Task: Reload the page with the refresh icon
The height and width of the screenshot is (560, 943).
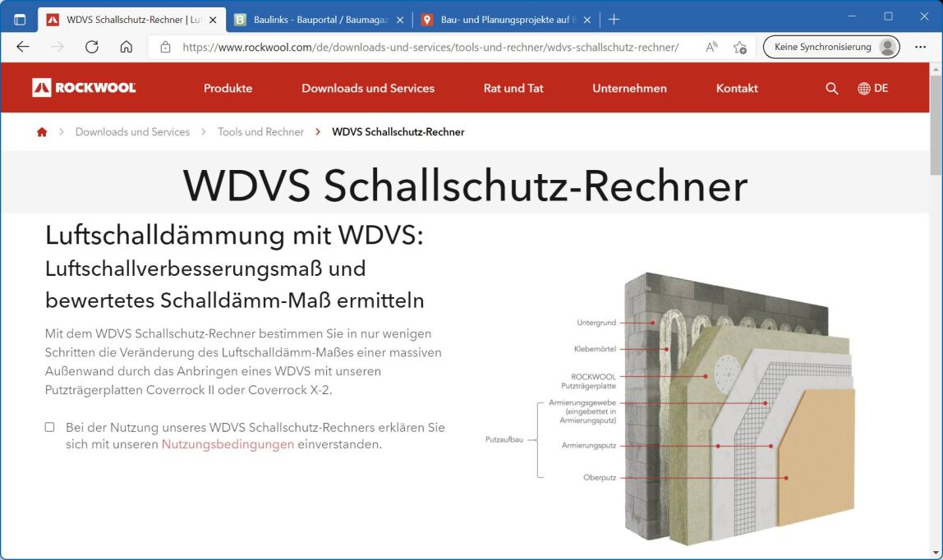Action: (91, 47)
